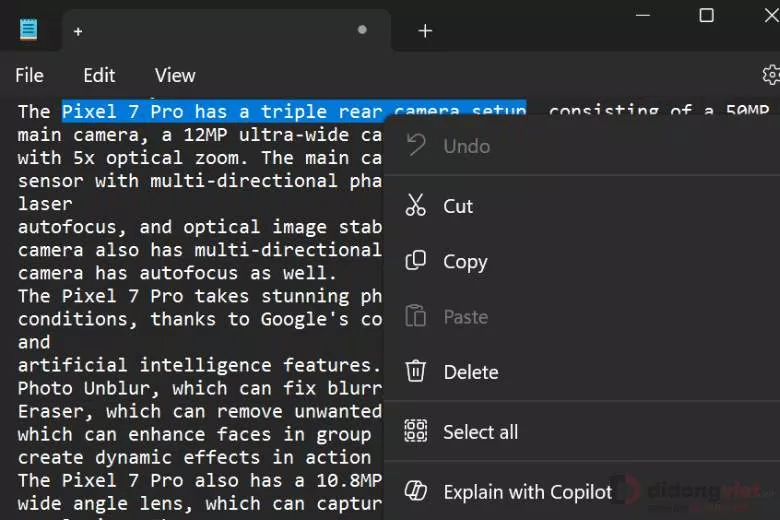
Task: Click the scissors icon for Cut
Action: (415, 206)
